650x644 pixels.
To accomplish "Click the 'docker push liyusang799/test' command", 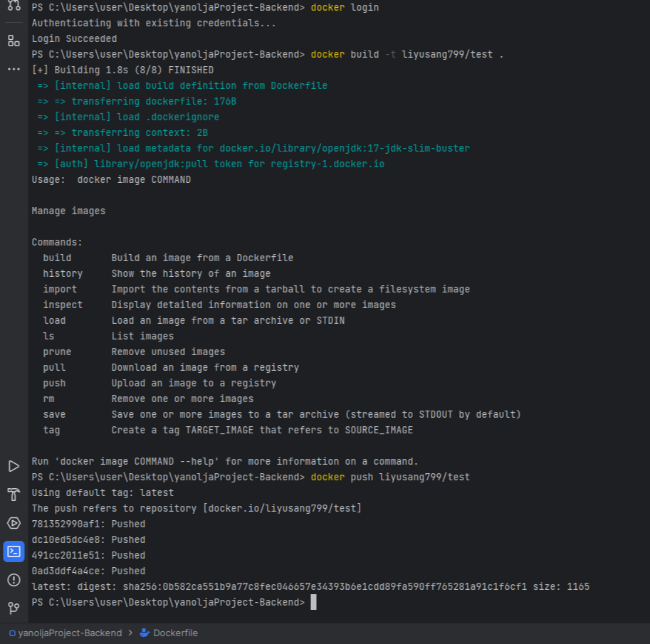I will [390, 477].
